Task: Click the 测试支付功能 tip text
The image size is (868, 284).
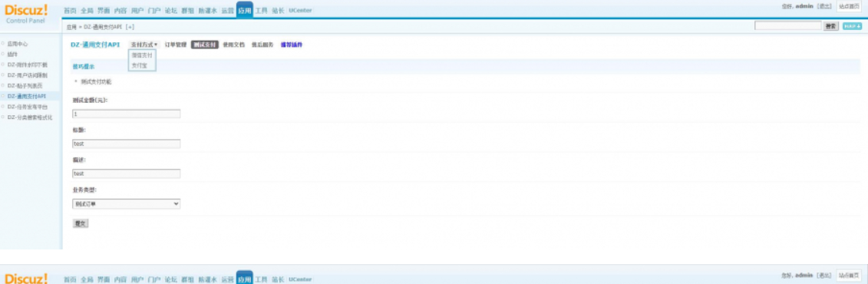Action: (x=96, y=81)
